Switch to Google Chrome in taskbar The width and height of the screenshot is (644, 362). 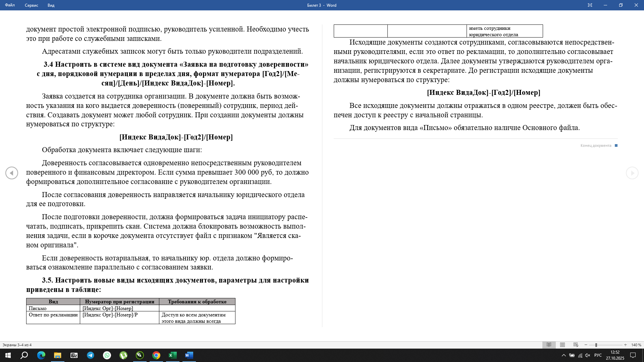coord(156,355)
